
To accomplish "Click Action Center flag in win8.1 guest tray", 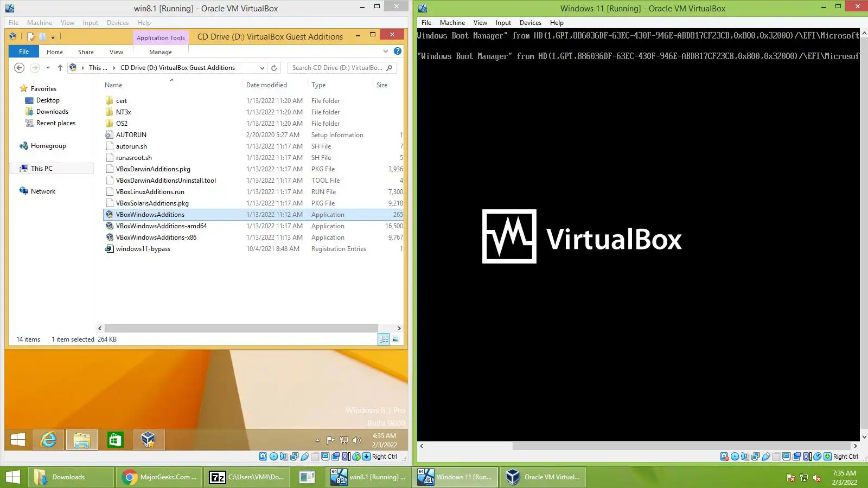I will 330,440.
